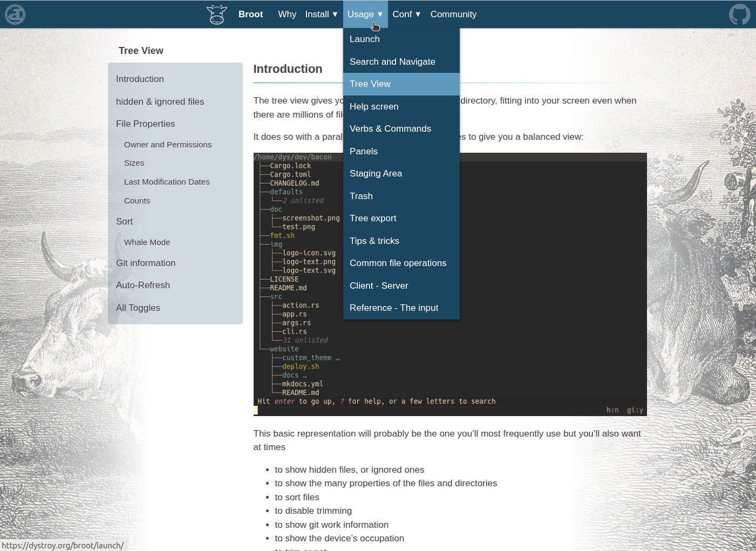Click the dystroy logo in top-left corner
Screen dimensions: 756x551
point(15,15)
